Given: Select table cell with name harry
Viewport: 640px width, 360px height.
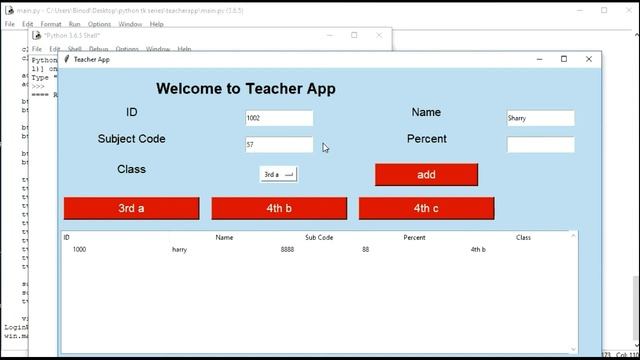Looking at the screenshot, I should [x=179, y=249].
